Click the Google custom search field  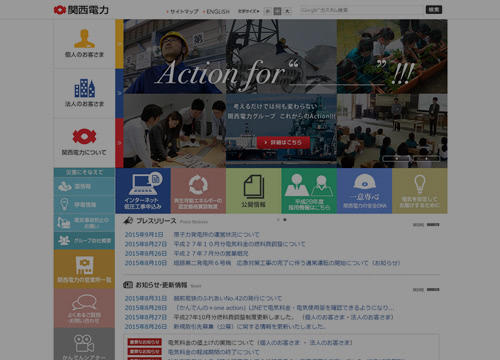(x=361, y=10)
